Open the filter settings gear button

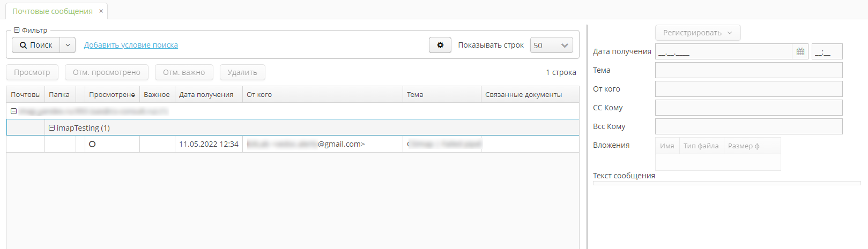point(440,45)
